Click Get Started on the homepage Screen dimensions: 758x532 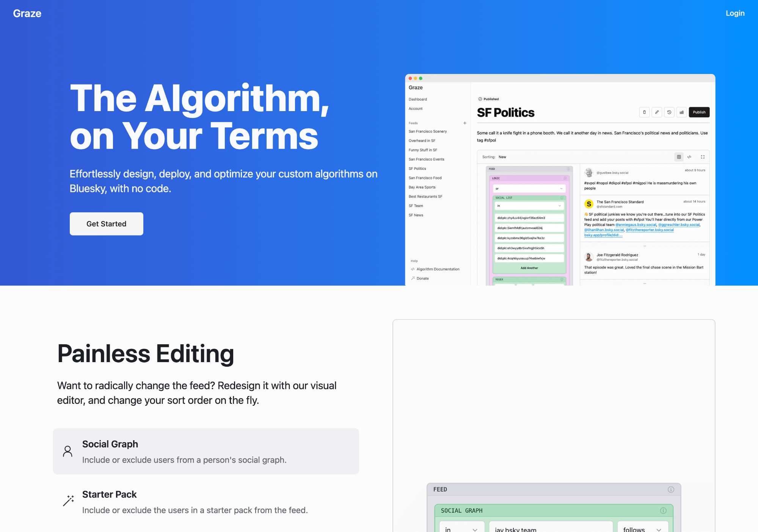tap(106, 223)
